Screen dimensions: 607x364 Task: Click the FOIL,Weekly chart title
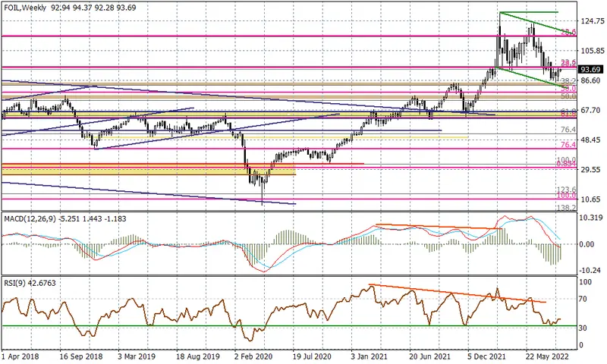[25, 8]
